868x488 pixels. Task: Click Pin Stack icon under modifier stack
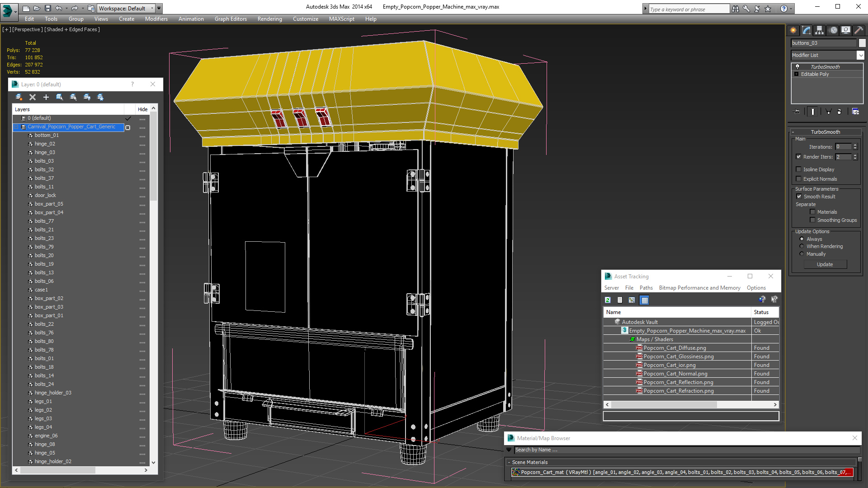click(797, 112)
